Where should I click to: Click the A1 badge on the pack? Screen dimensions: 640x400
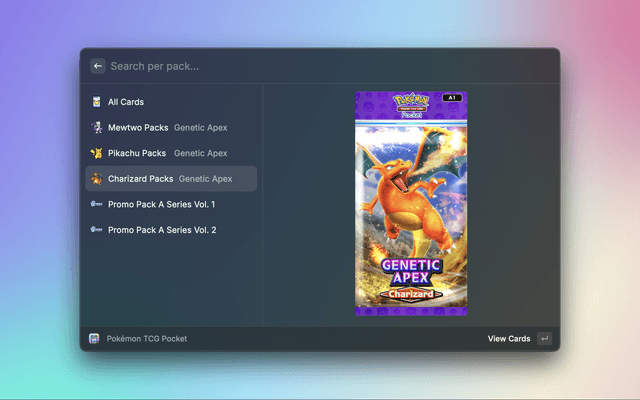(x=451, y=97)
